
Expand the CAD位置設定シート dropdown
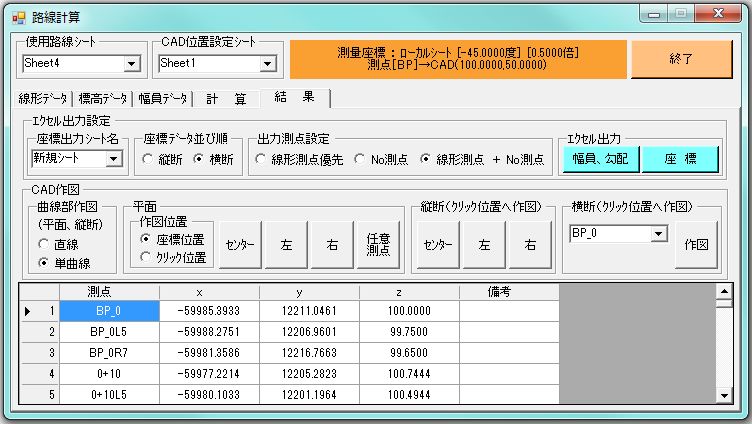267,64
